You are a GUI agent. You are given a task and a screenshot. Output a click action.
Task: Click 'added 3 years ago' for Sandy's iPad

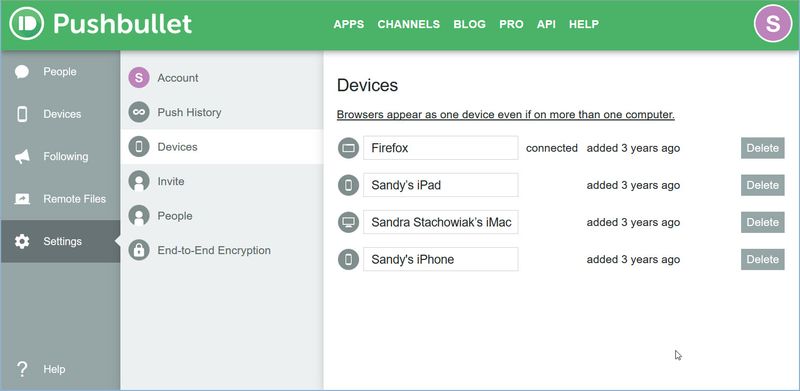[633, 185]
